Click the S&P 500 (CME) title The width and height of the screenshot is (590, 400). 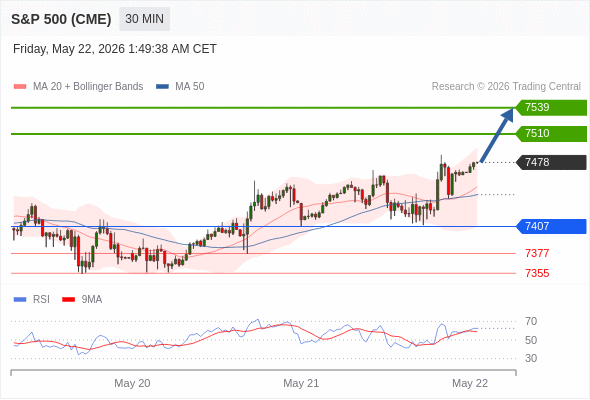point(61,19)
